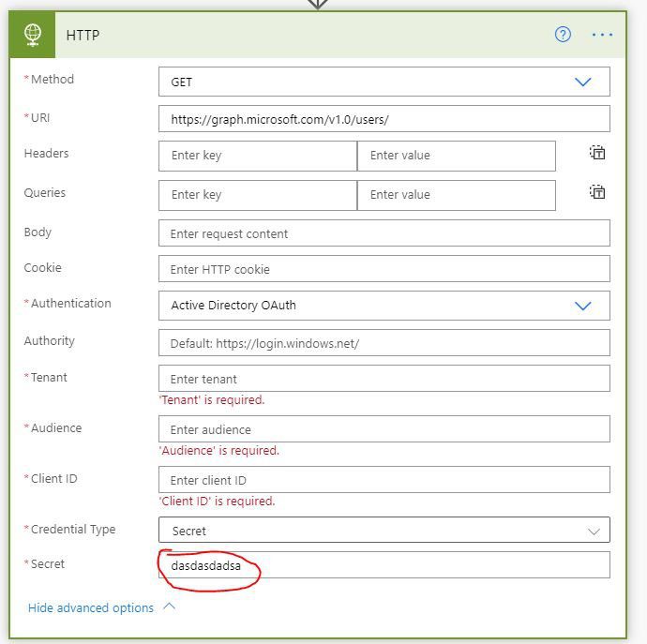Click the Body request content field
This screenshot has width=647, height=644.
point(384,233)
